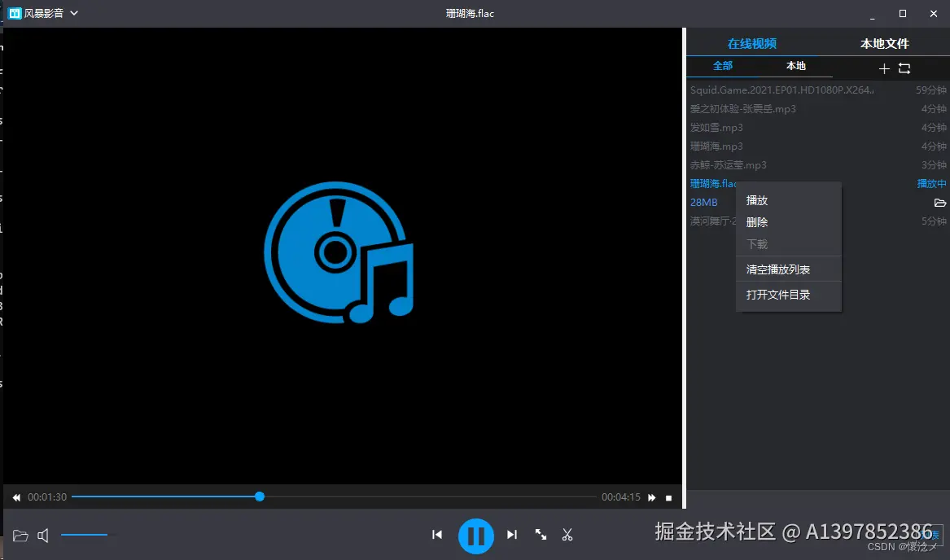The height and width of the screenshot is (560, 950).
Task: Toggle playlist loop mode icon
Action: (904, 68)
